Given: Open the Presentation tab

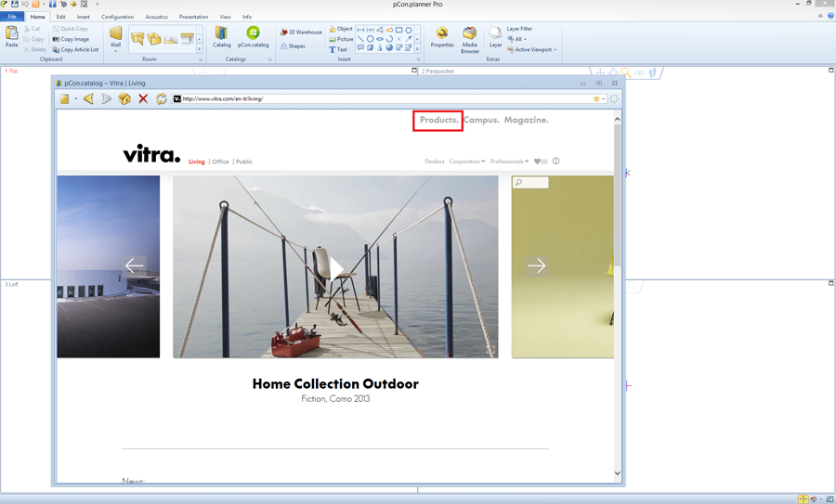Looking at the screenshot, I should 193,17.
